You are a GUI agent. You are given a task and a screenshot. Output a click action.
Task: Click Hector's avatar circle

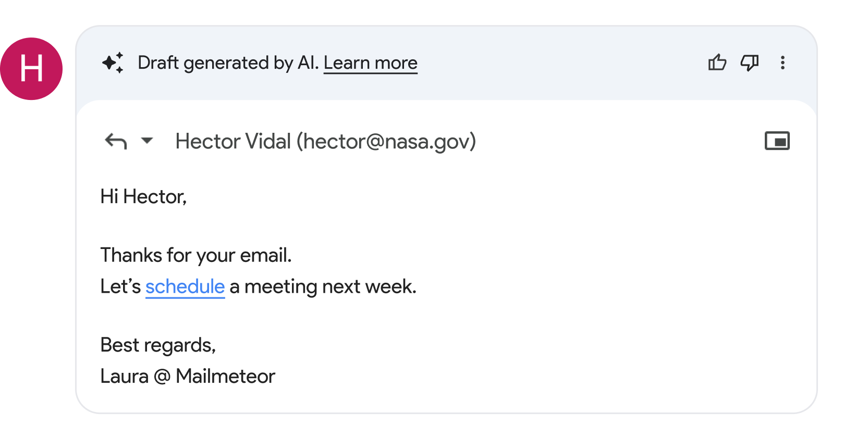pyautogui.click(x=32, y=68)
